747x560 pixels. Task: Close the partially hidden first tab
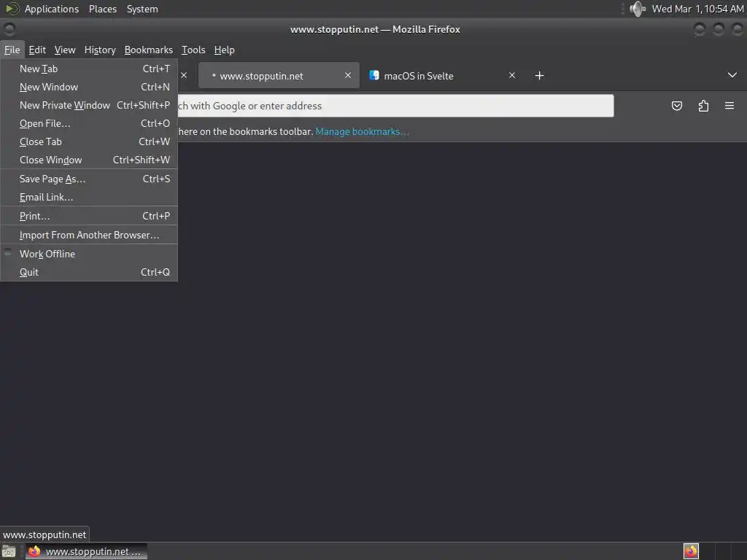184,75
